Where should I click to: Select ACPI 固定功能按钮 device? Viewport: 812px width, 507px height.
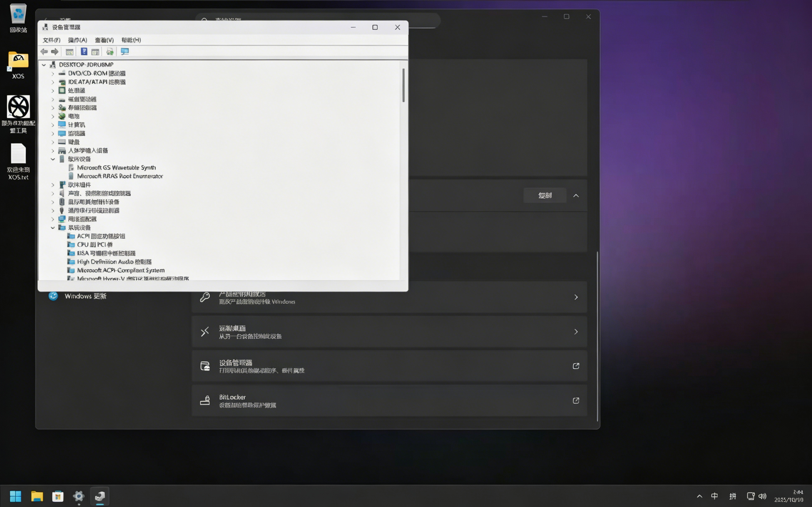pyautogui.click(x=101, y=236)
